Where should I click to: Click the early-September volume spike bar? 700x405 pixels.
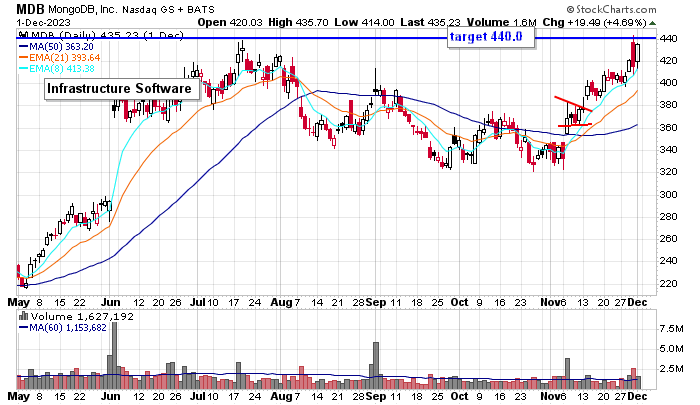coord(376,365)
